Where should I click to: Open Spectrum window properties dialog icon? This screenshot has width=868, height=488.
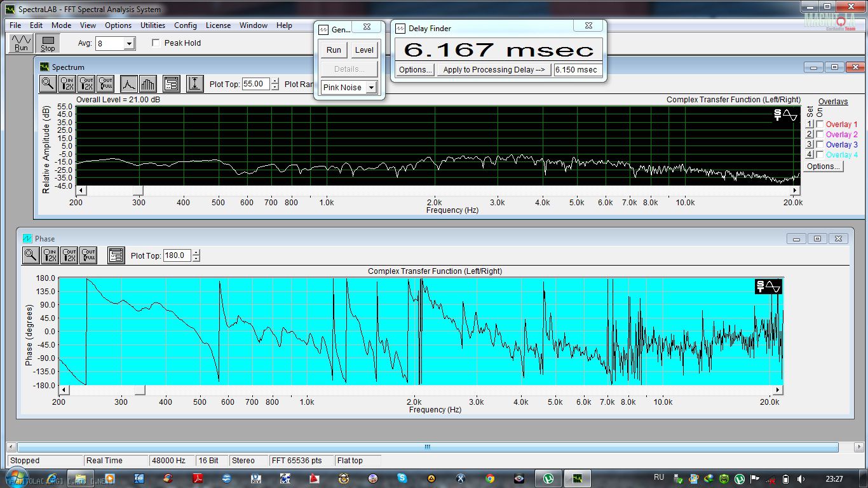point(171,83)
